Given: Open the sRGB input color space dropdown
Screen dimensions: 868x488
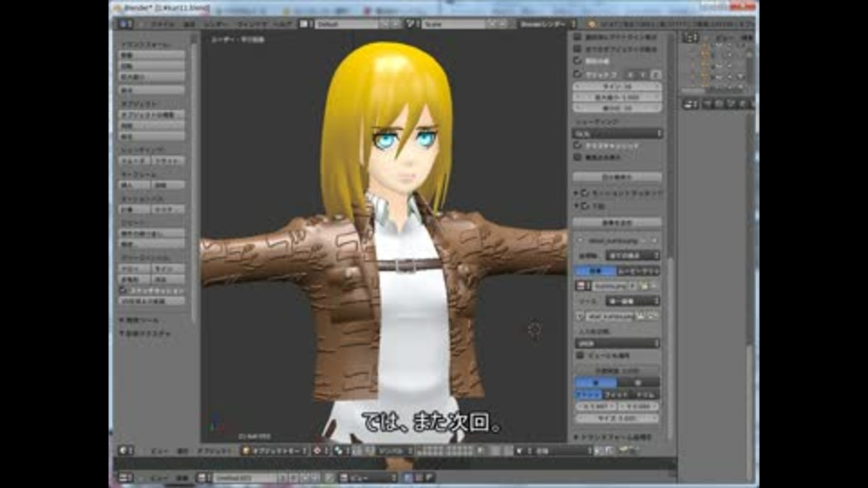Looking at the screenshot, I should (x=618, y=343).
